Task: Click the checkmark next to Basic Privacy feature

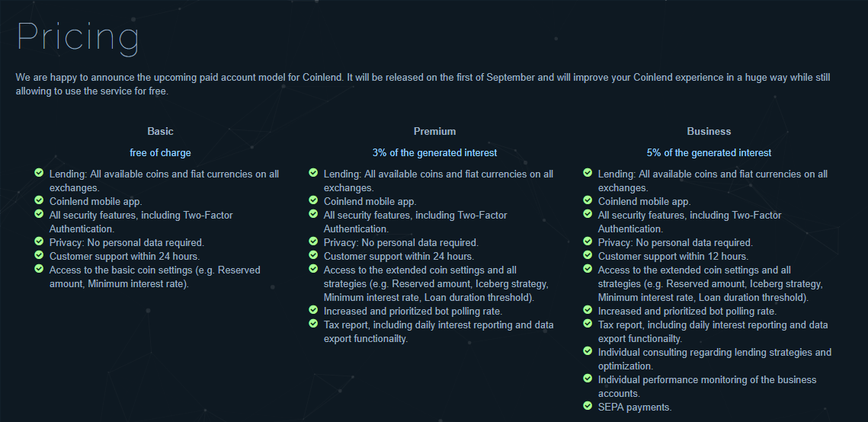Action: click(x=39, y=241)
